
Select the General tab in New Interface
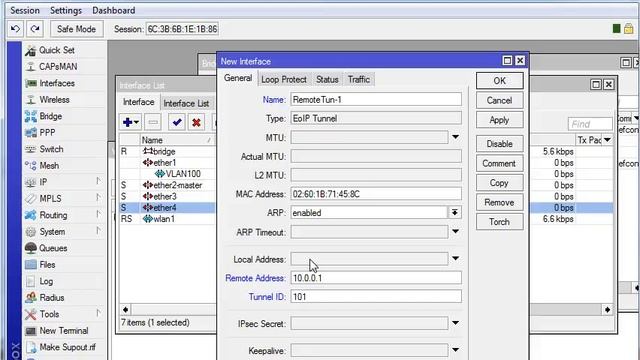point(238,78)
